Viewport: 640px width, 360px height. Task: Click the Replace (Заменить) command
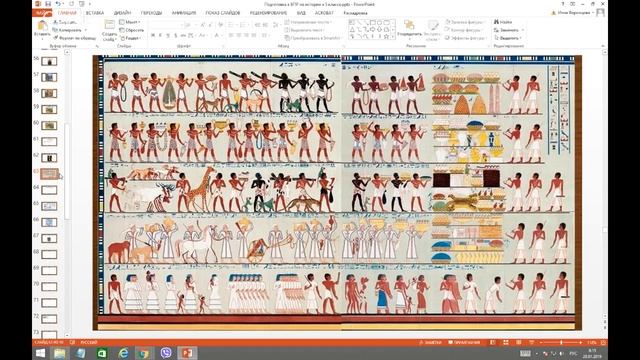(x=509, y=30)
